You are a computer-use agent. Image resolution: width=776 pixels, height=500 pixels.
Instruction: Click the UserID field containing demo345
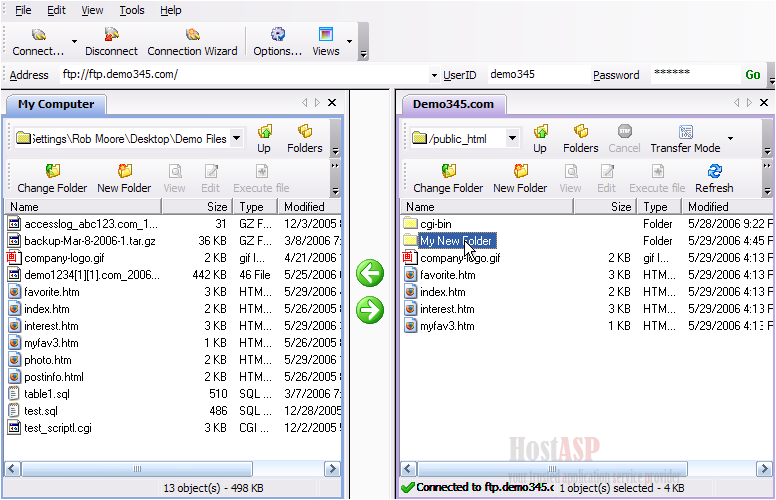(x=538, y=75)
